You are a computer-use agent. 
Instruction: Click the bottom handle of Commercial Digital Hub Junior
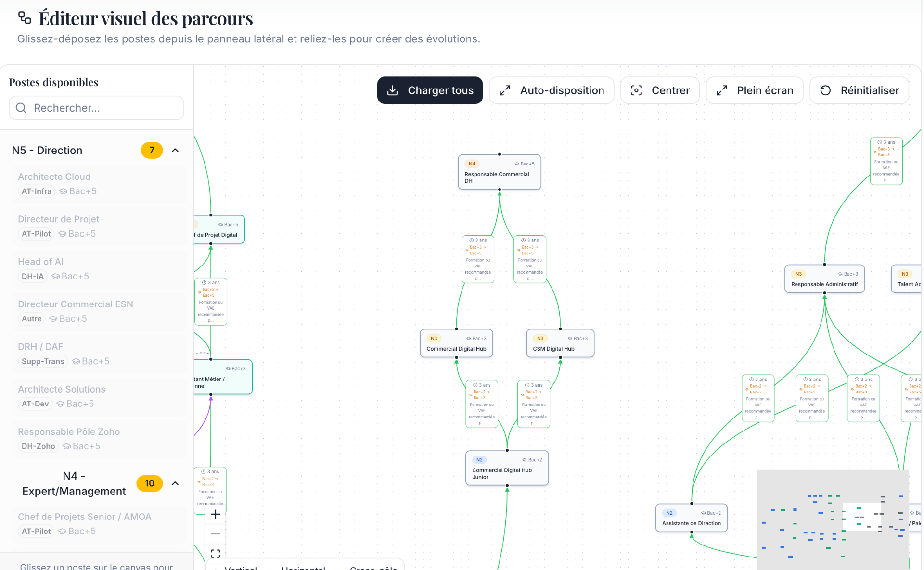tap(507, 486)
